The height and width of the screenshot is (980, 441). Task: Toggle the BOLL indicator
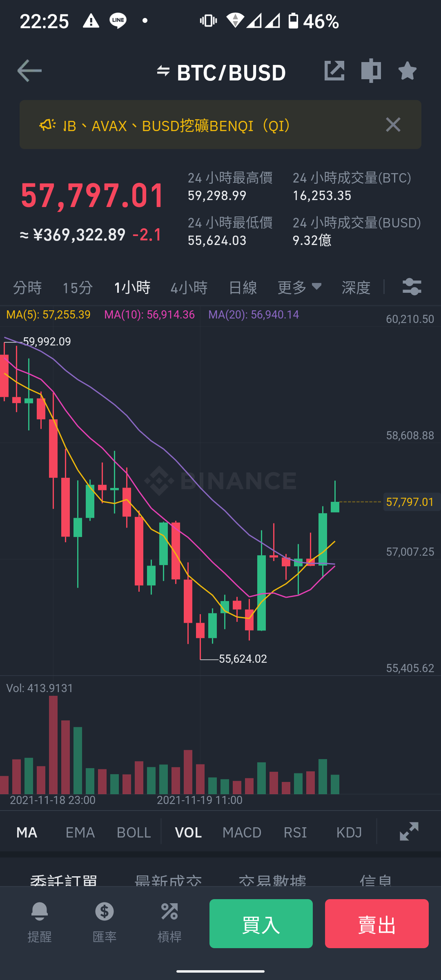(134, 833)
